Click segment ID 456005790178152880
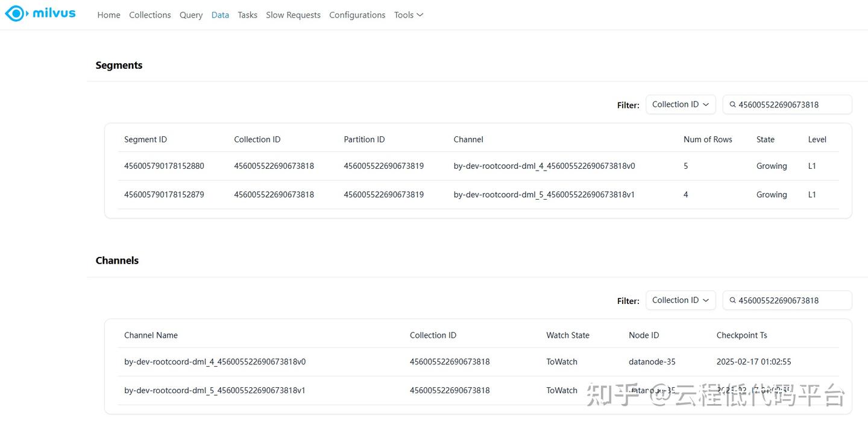Viewport: 868px width, 430px height. [164, 165]
